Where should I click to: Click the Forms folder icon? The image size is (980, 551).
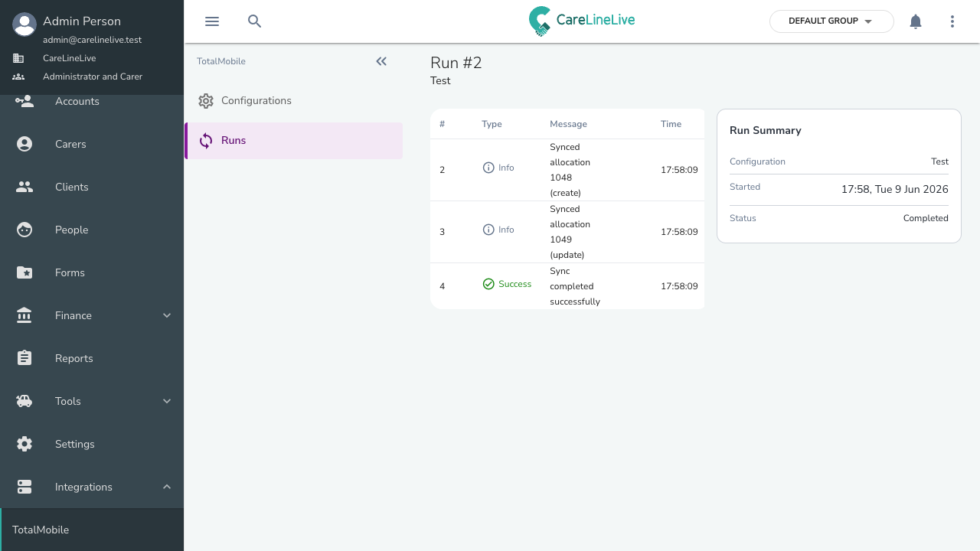pos(24,272)
